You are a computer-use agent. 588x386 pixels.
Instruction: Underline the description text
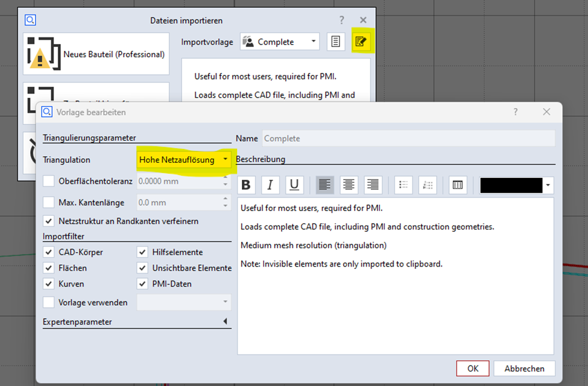point(294,185)
